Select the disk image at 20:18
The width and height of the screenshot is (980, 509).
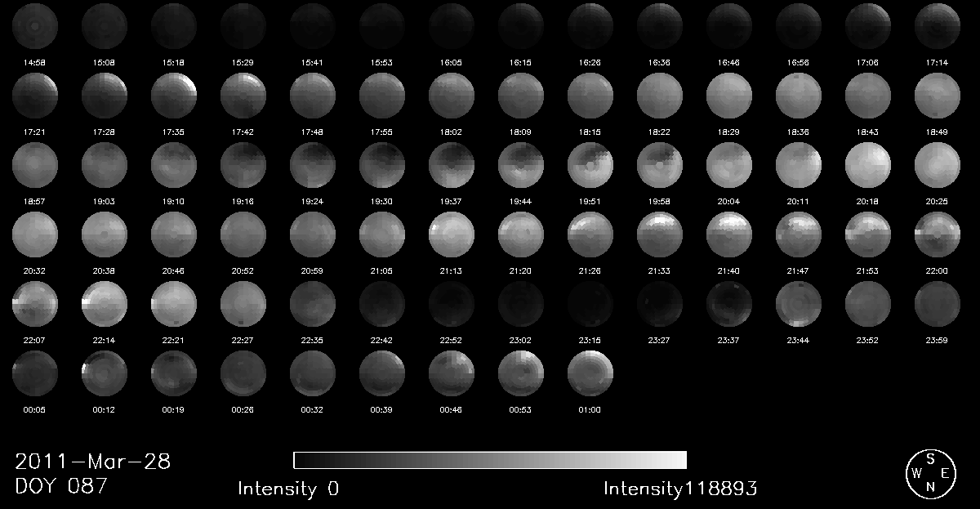[867, 164]
